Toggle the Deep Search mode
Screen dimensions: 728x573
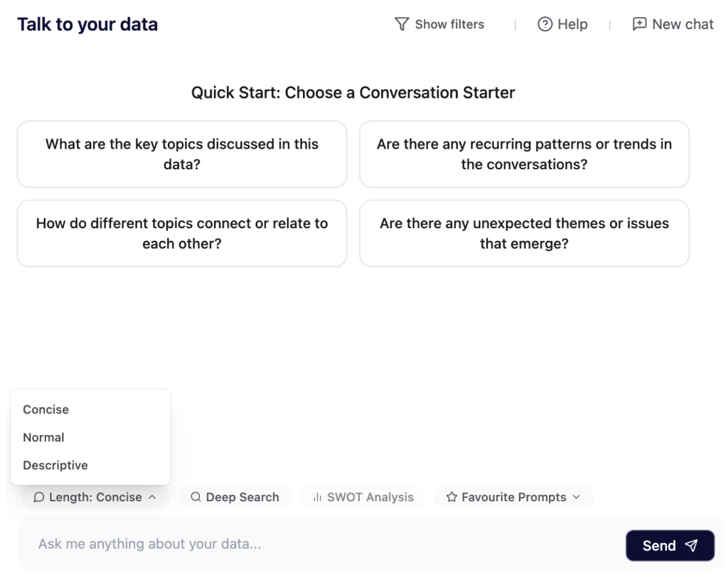coord(235,498)
